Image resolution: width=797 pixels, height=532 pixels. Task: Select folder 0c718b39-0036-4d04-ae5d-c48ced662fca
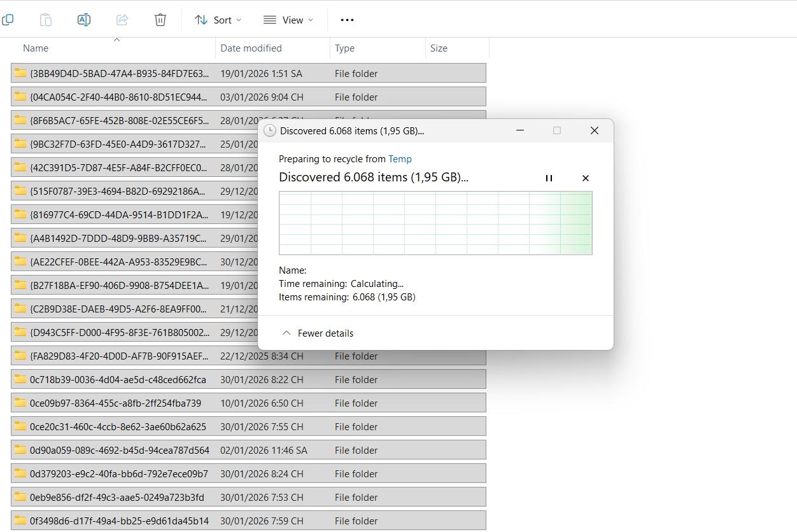118,380
